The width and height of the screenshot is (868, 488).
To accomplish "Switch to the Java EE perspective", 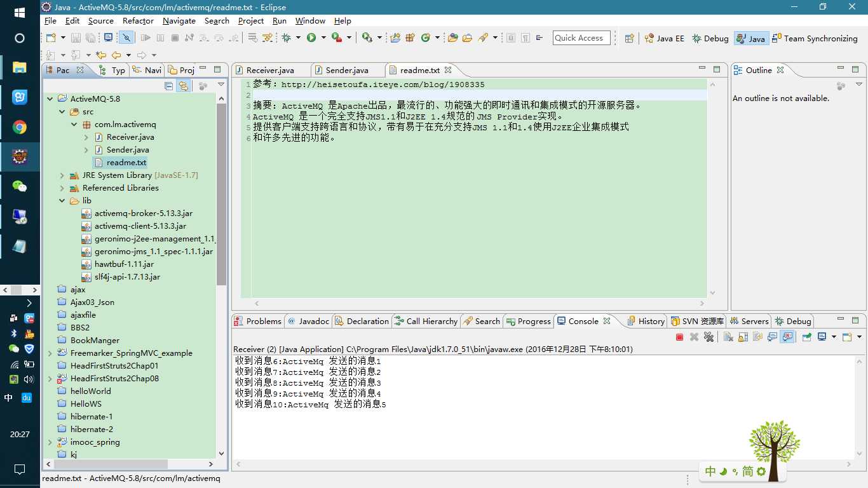I will pyautogui.click(x=664, y=38).
